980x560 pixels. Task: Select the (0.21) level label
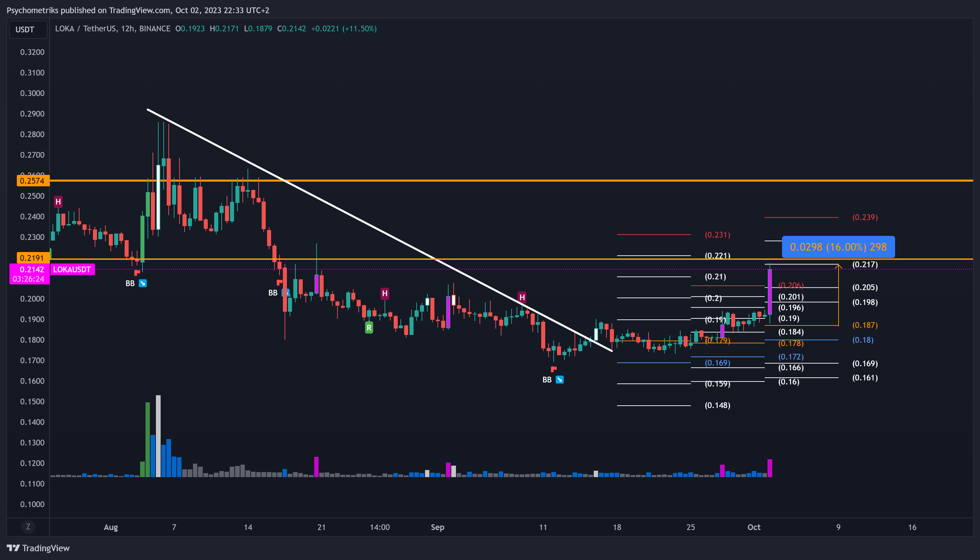(x=715, y=277)
